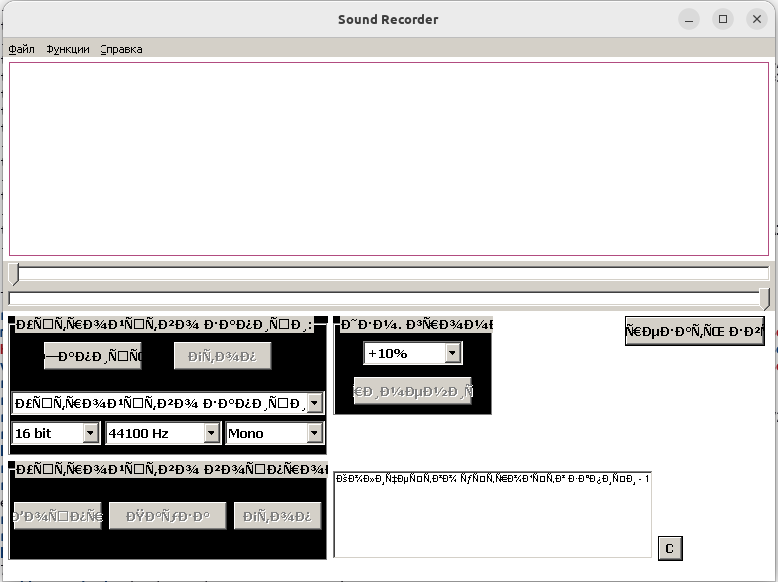Minimize the Sound Recorder window
778x582 pixels.
pos(689,19)
